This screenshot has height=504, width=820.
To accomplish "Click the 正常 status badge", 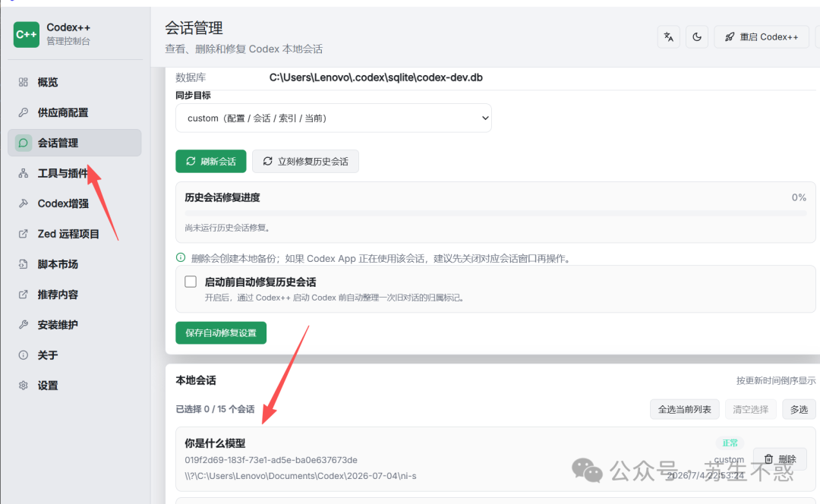I will (730, 443).
